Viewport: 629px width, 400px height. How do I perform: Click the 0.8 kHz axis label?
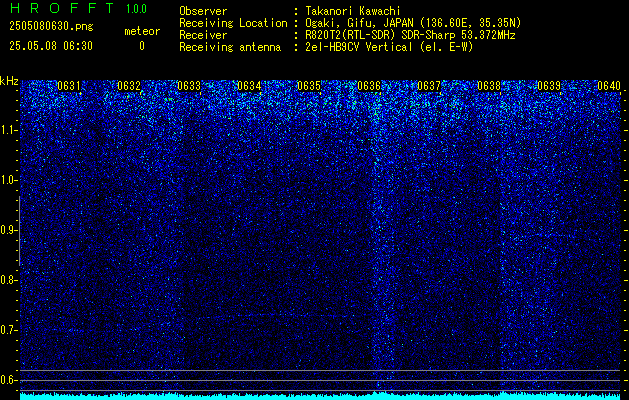7,280
